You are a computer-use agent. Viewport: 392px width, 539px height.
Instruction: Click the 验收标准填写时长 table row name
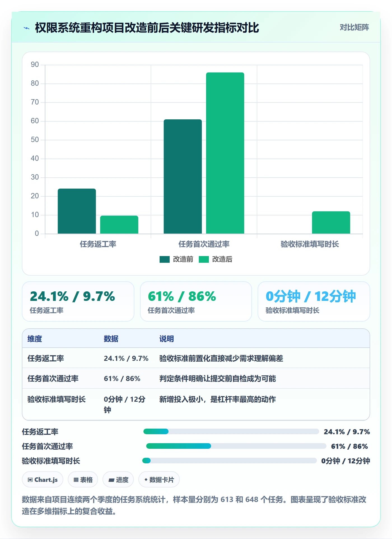tap(57, 399)
